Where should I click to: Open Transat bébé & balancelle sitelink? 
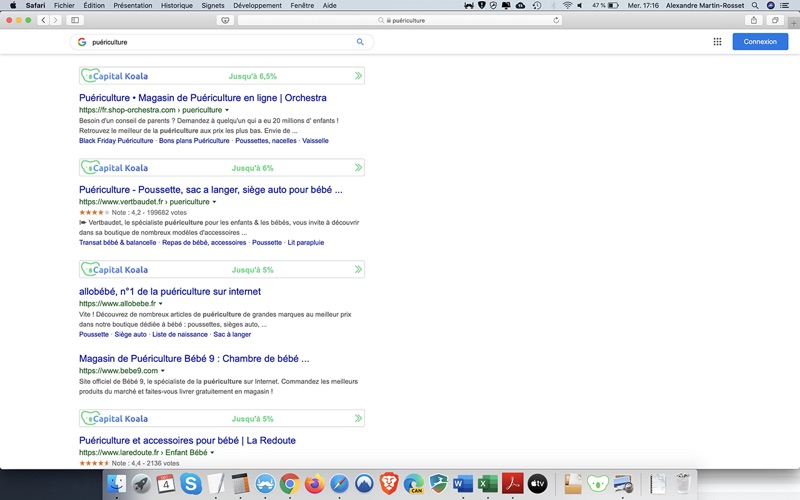(117, 243)
